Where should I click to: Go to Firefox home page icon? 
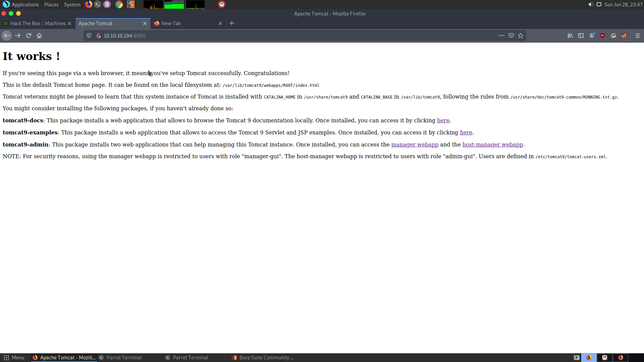coord(39,36)
